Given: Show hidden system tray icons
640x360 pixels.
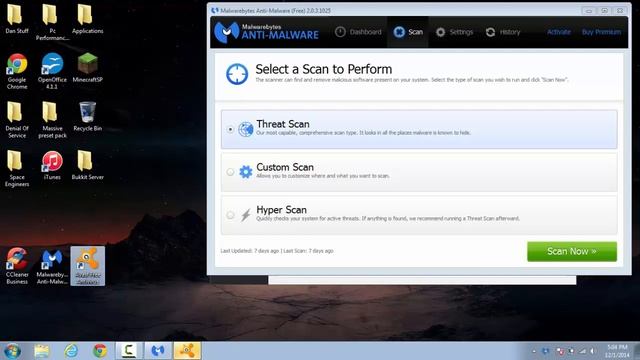Looking at the screenshot, I should pyautogui.click(x=534, y=351).
